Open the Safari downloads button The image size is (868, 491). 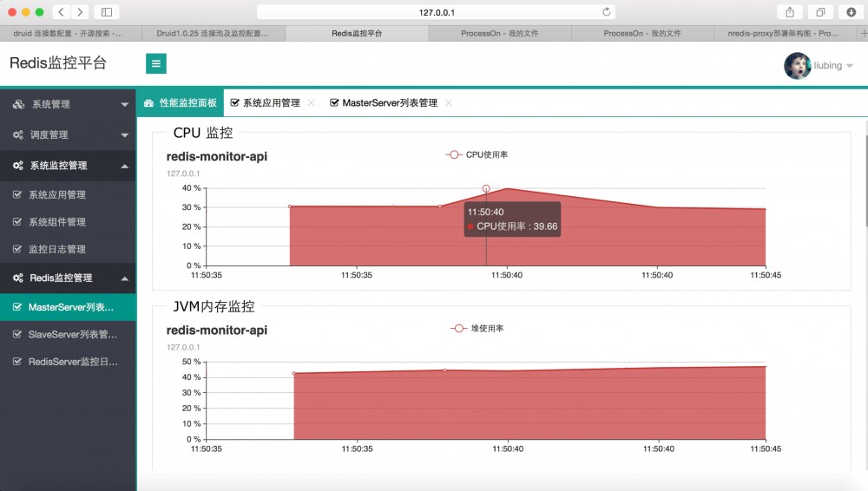click(852, 12)
